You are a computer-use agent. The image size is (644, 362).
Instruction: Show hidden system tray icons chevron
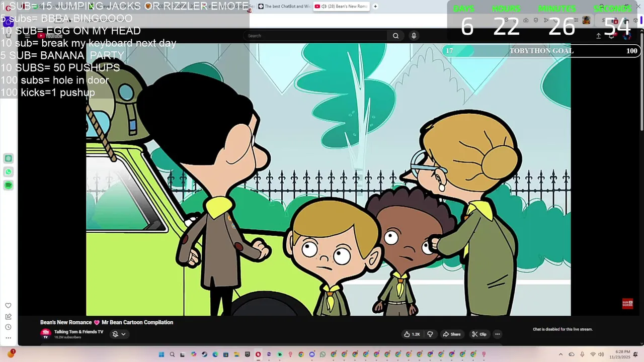pos(560,354)
